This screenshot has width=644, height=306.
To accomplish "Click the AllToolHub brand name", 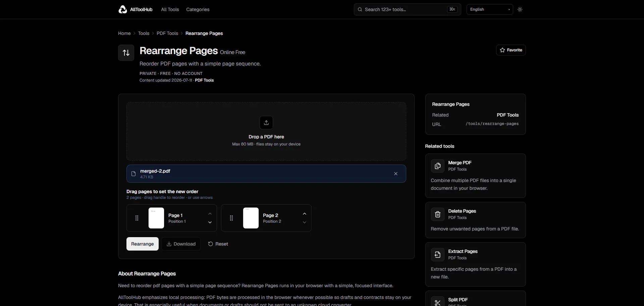I will [x=141, y=9].
